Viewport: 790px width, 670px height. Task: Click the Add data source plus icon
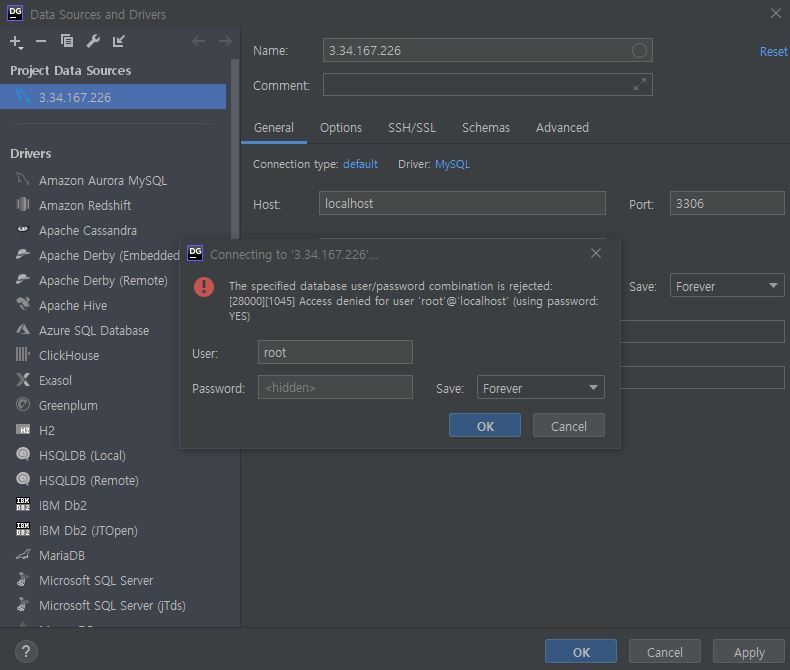(x=16, y=41)
